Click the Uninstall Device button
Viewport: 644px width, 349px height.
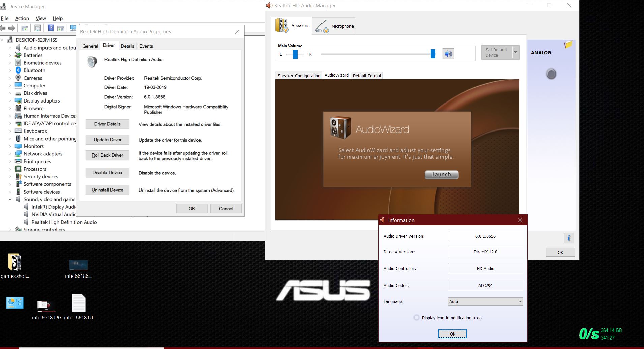pyautogui.click(x=107, y=190)
